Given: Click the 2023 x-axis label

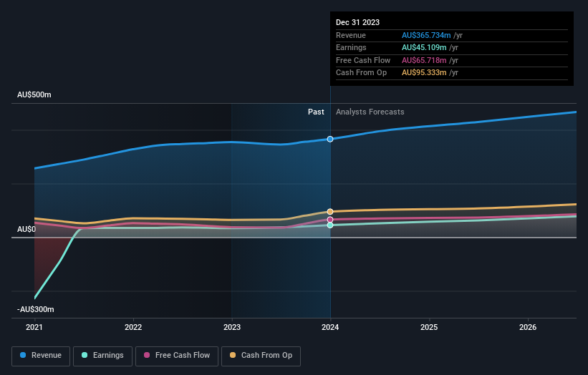Looking at the screenshot, I should click(x=232, y=328).
